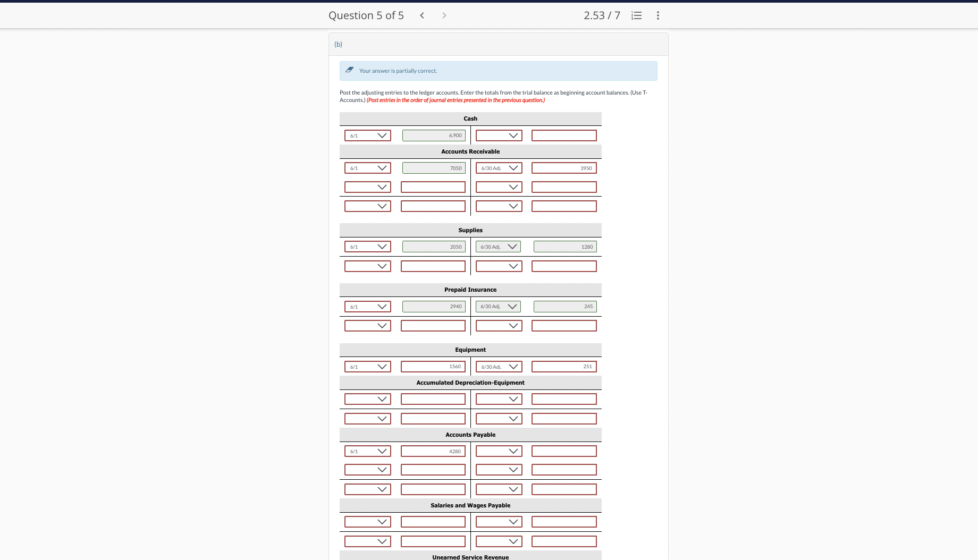Click Equipment credit field 251
The height and width of the screenshot is (560, 978).
[x=564, y=367]
